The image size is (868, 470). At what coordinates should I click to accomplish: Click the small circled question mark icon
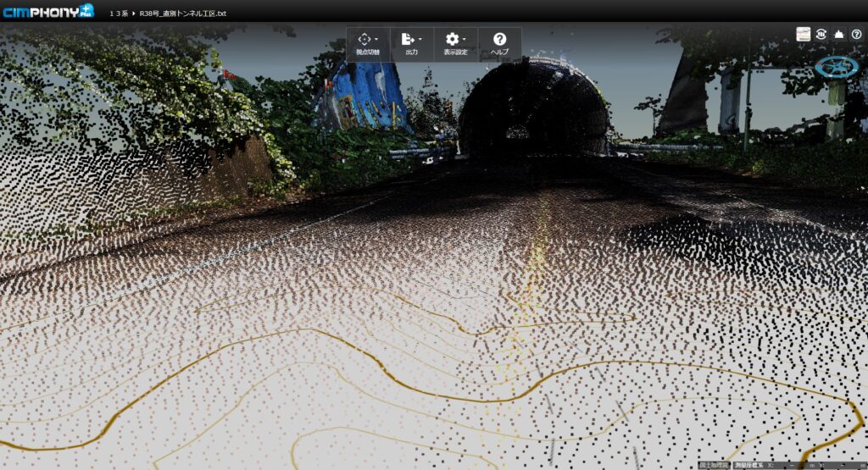856,34
